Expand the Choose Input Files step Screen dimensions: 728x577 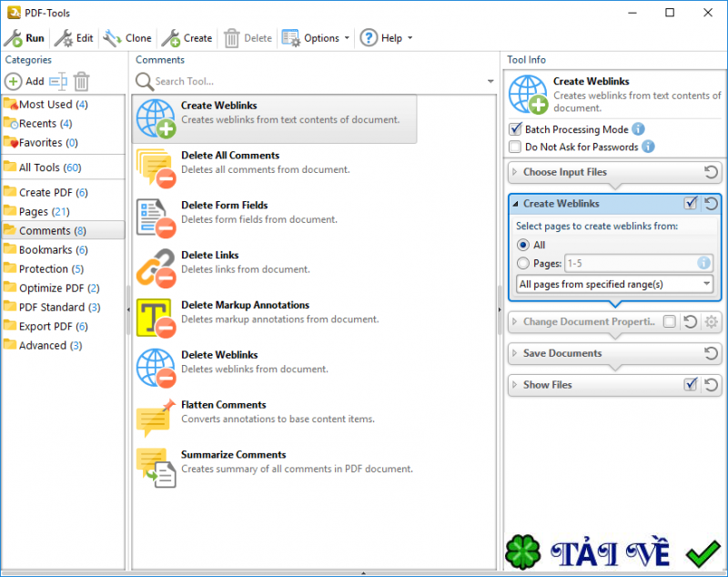[514, 172]
